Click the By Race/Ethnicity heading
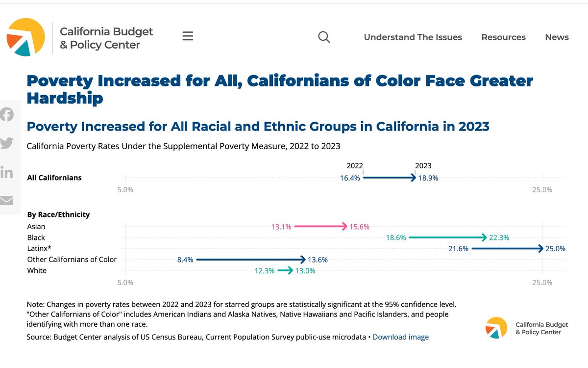The height and width of the screenshot is (368, 588). click(58, 214)
